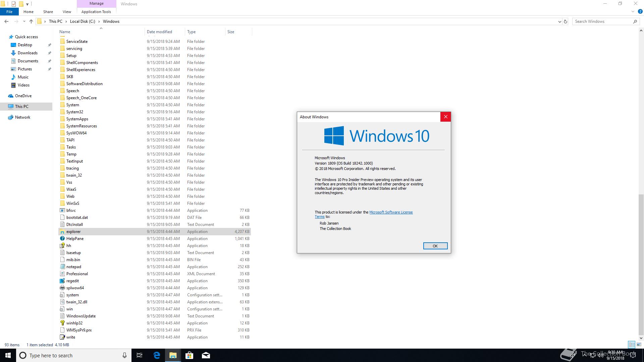The width and height of the screenshot is (644, 362).
Task: Open Microsoft Edge from the taskbar
Action: (x=157, y=355)
